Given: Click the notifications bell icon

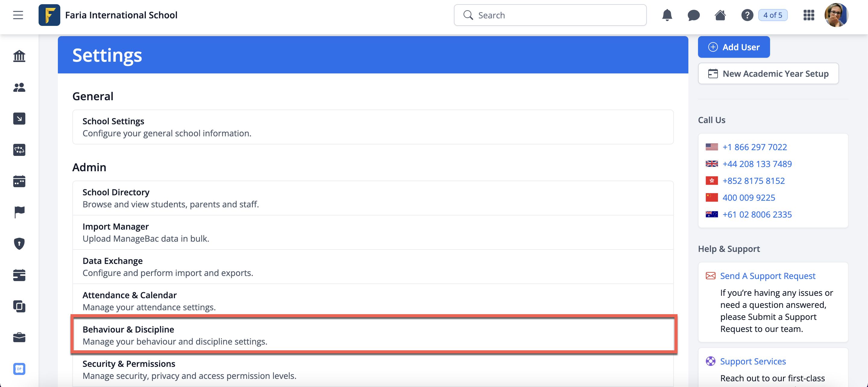Looking at the screenshot, I should [x=667, y=15].
